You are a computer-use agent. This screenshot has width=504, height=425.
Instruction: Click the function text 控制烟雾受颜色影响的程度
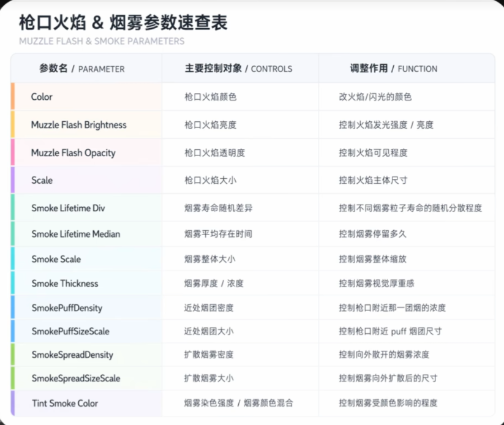(x=388, y=403)
